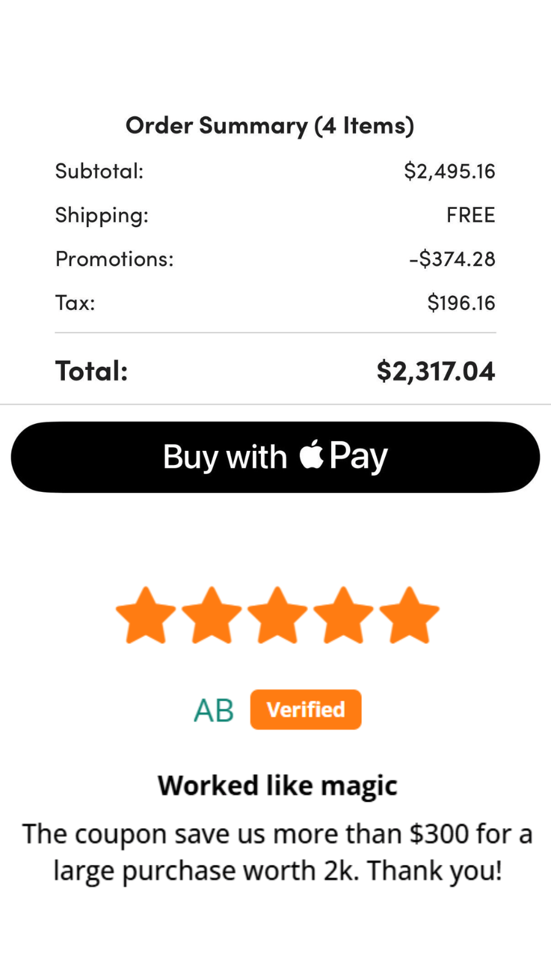Click the fifth orange rating star

pyautogui.click(x=409, y=616)
